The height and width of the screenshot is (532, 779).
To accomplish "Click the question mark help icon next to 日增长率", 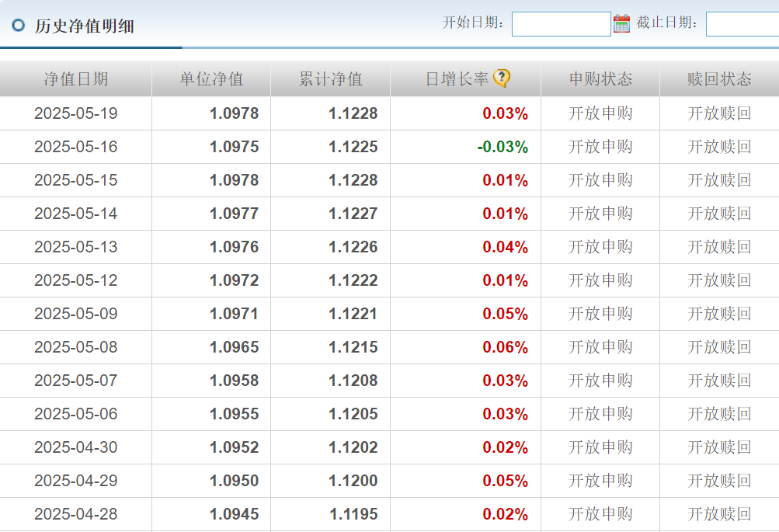I will (x=502, y=78).
